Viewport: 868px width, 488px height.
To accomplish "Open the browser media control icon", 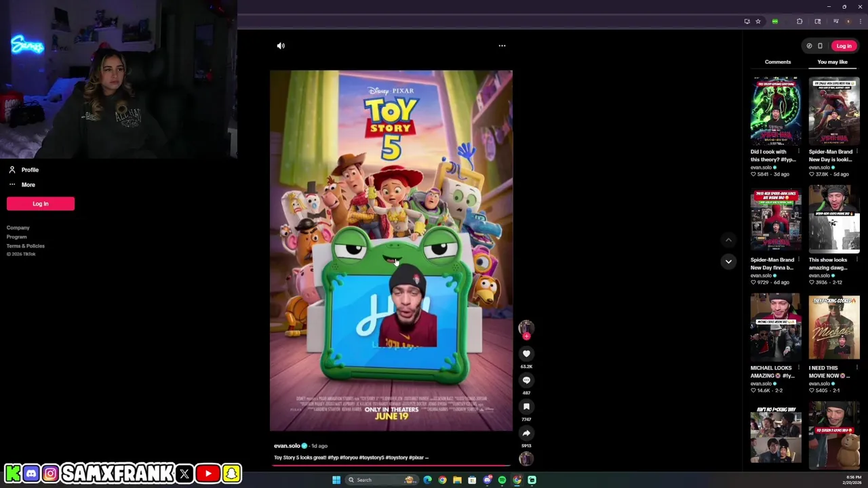I will click(x=835, y=21).
